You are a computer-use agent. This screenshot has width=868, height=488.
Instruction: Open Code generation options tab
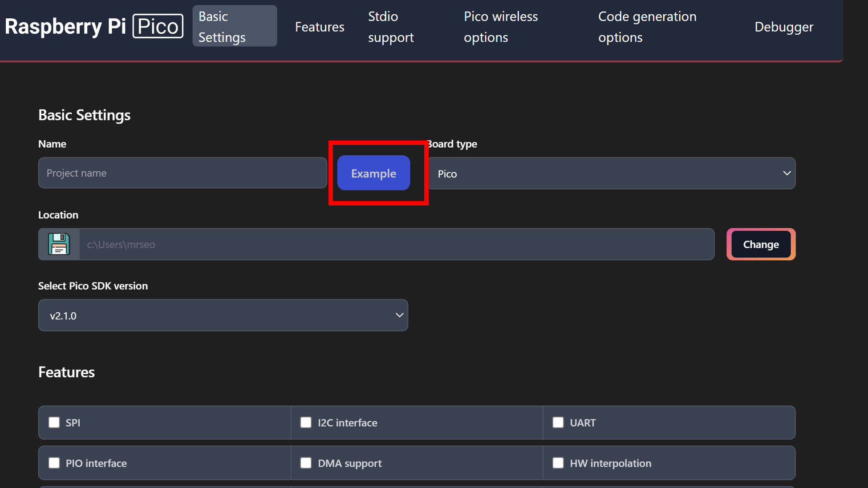pyautogui.click(x=647, y=27)
